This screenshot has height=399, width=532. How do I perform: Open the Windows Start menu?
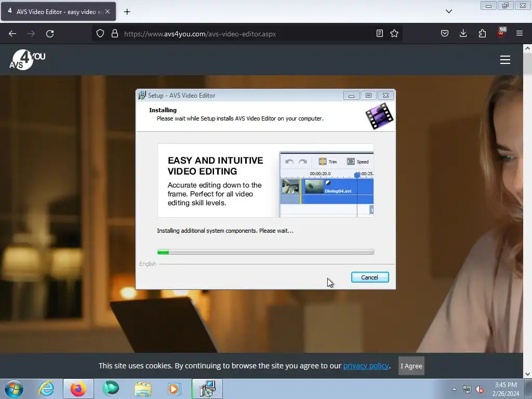[14, 389]
